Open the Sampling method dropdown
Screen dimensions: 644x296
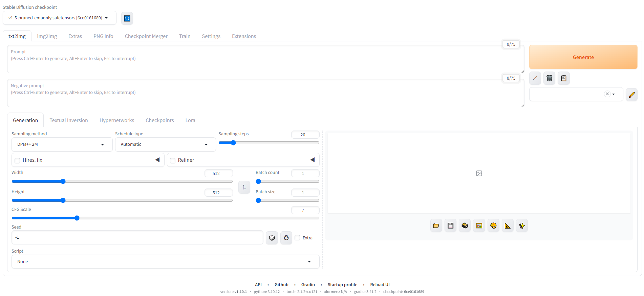tap(62, 144)
